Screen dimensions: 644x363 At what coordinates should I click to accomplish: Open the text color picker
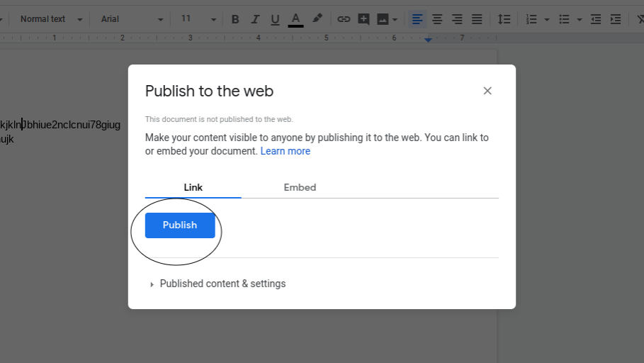click(295, 19)
